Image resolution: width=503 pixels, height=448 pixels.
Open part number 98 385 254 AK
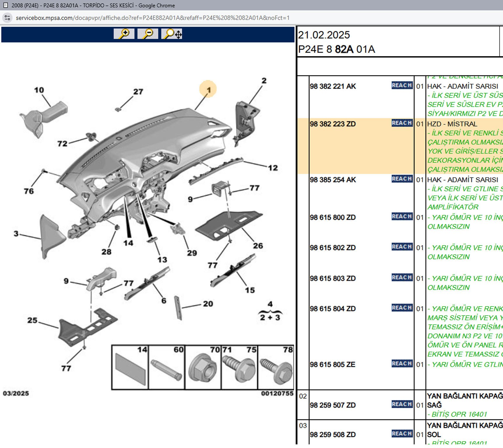333,180
